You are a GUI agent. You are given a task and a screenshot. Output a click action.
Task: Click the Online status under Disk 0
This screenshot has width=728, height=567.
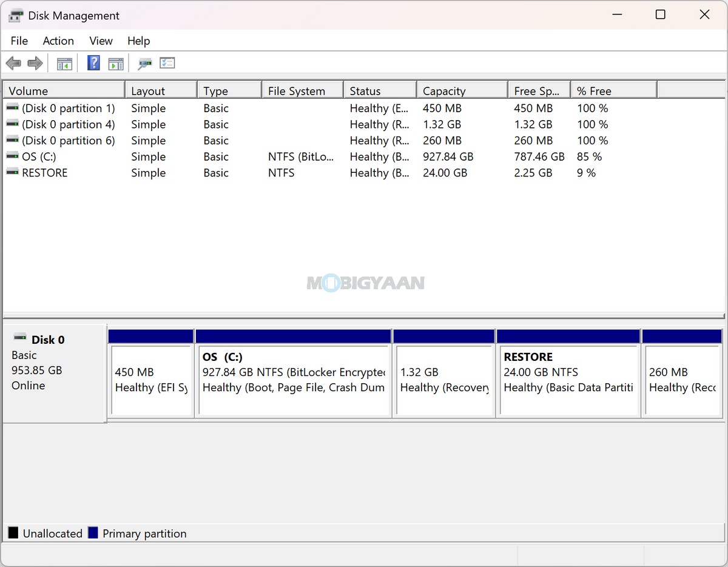pos(28,385)
